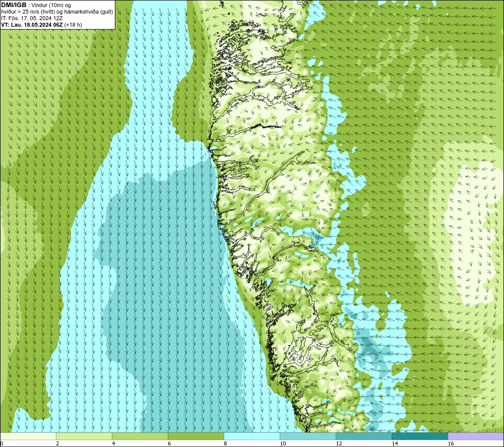
Task: Click the 'DMI/IGB' title text
Action: click(x=14, y=5)
